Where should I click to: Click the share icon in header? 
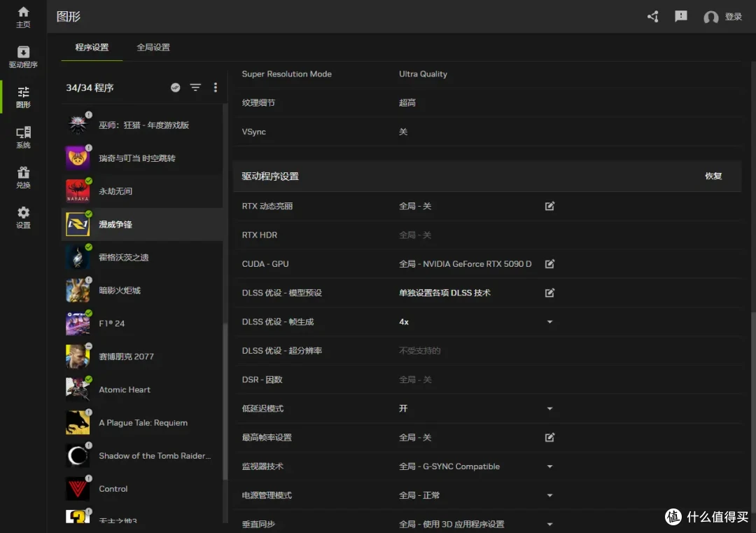click(x=653, y=17)
